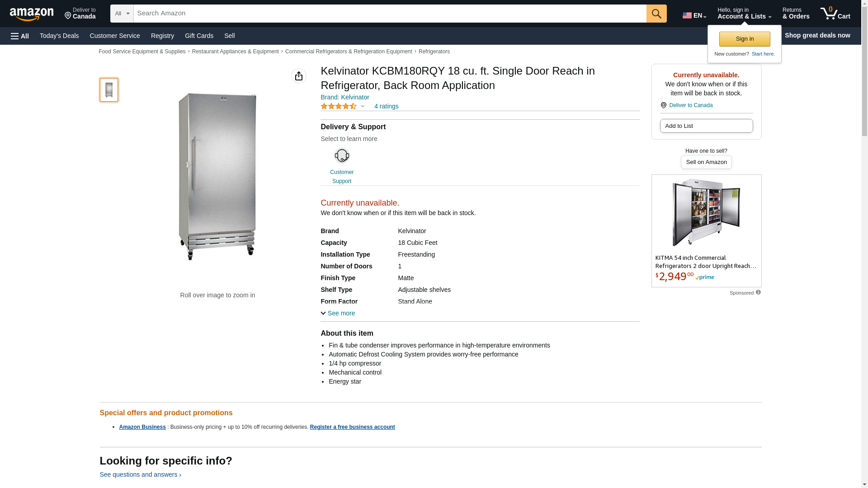
Task: Click the search magnifier button
Action: pos(656,14)
